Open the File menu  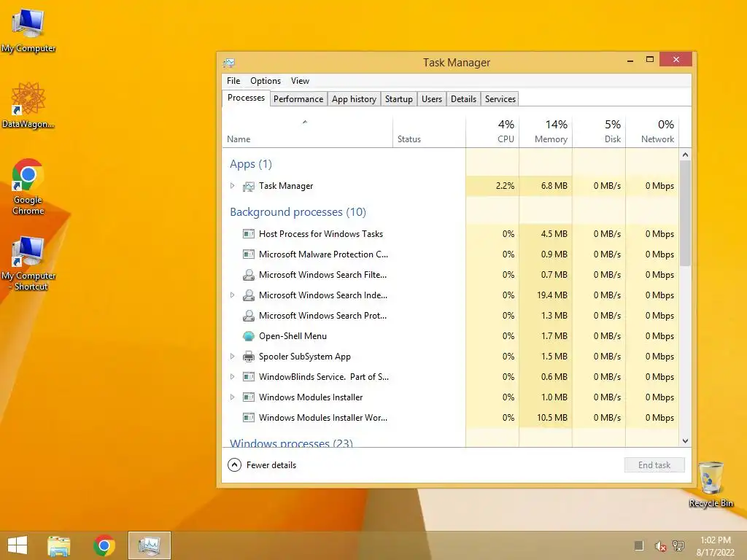tap(233, 81)
